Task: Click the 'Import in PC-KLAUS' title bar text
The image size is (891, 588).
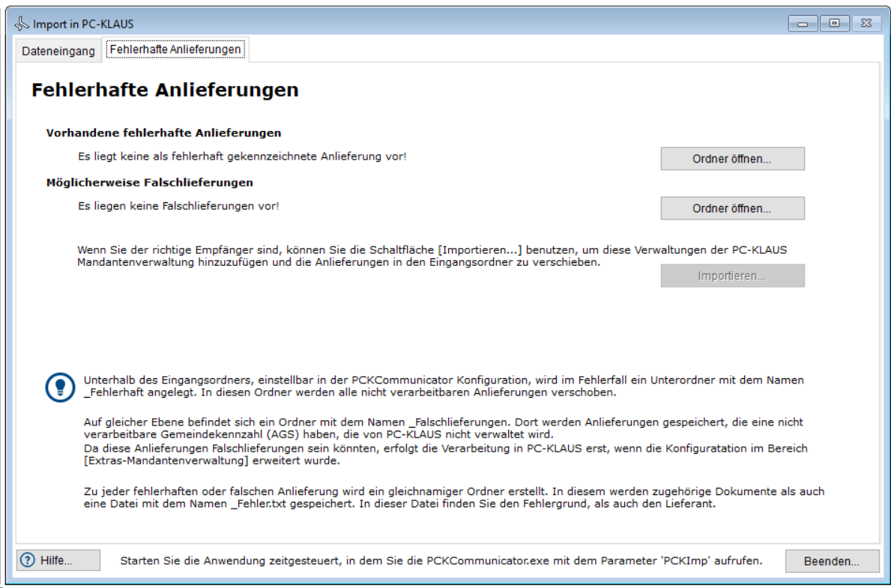Action: [x=83, y=24]
